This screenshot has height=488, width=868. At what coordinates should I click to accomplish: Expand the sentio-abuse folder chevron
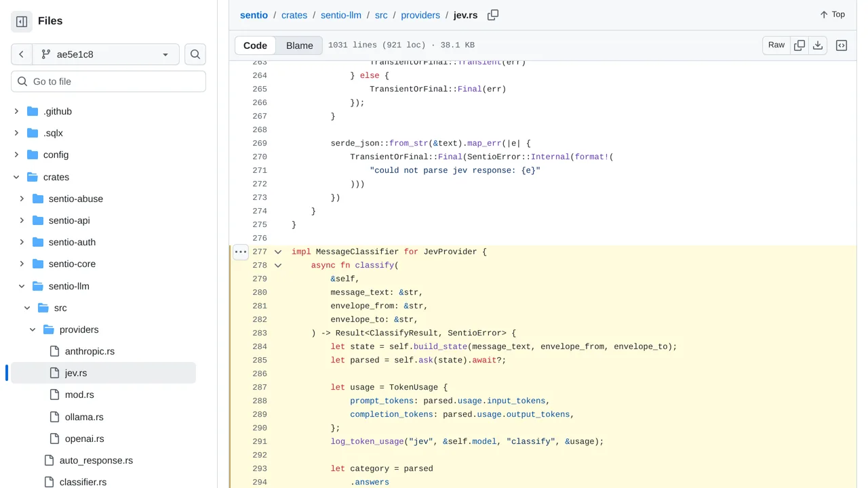coord(22,199)
